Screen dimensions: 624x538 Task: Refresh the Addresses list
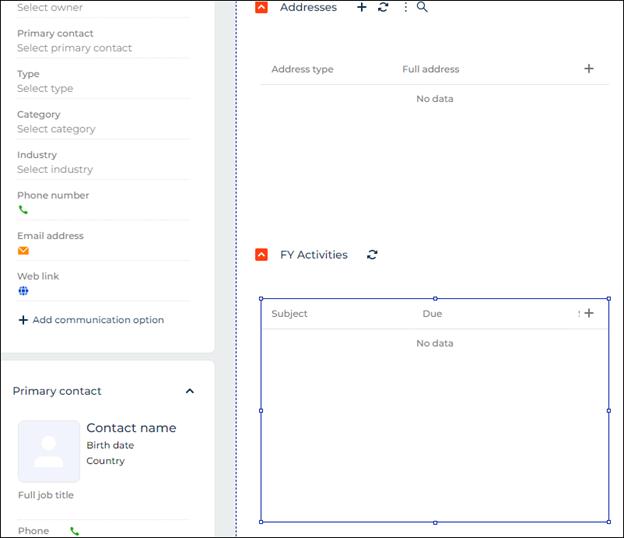(x=383, y=7)
